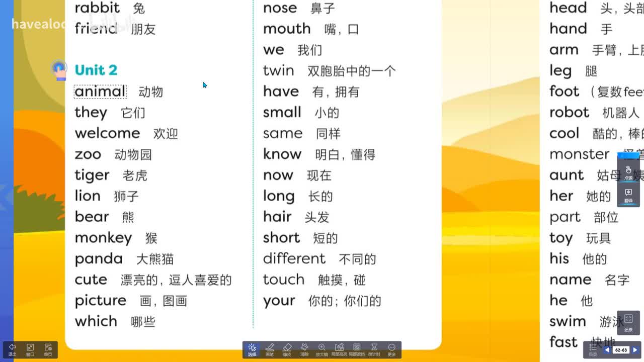Screen dimensions: 644x362
Task: Exit with the 退出 arrow button
Action: click(13, 350)
